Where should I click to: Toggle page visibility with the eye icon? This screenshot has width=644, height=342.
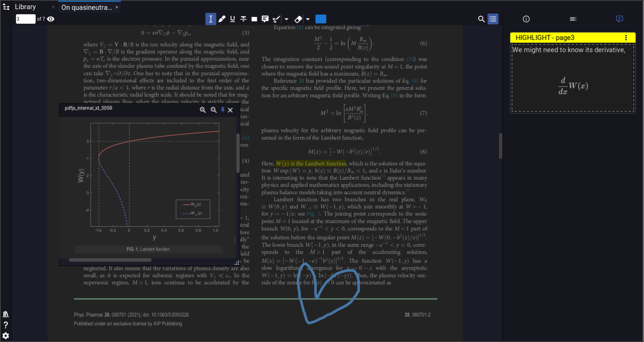[50, 19]
